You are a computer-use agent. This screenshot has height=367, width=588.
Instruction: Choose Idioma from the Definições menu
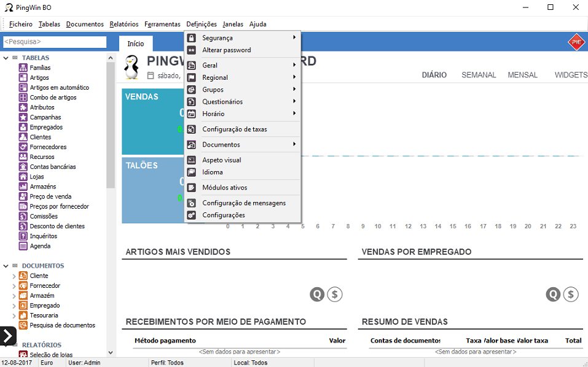click(213, 172)
